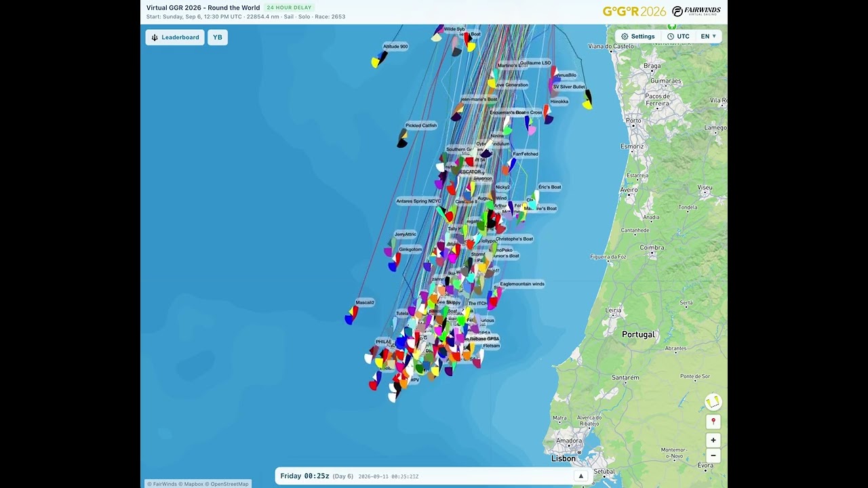The width and height of the screenshot is (868, 488).
Task: Click the Porto city label
Action: [633, 121]
